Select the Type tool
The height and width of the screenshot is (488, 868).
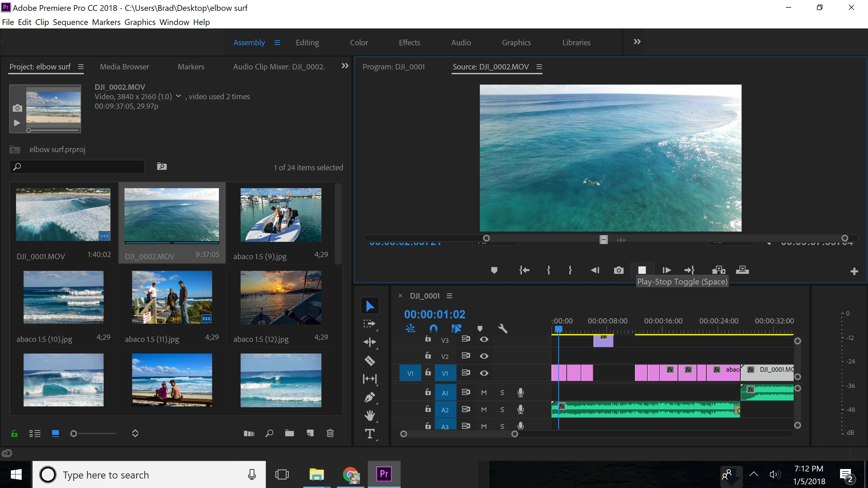[x=370, y=434]
